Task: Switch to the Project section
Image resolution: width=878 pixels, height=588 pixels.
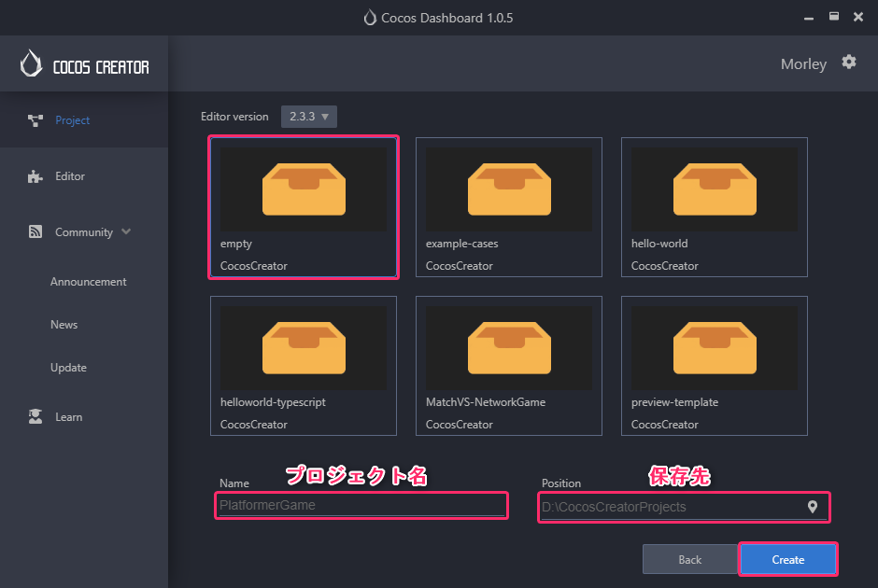Action: tap(72, 120)
